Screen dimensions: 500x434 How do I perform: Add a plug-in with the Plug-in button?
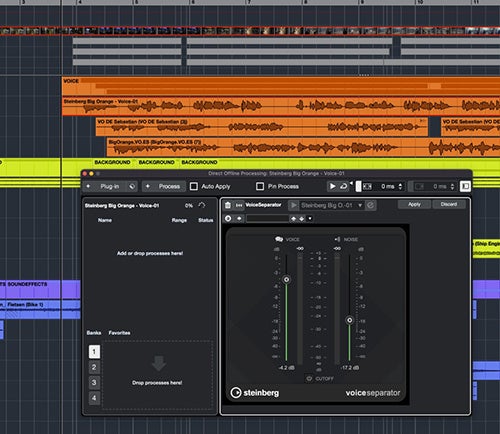click(x=105, y=186)
